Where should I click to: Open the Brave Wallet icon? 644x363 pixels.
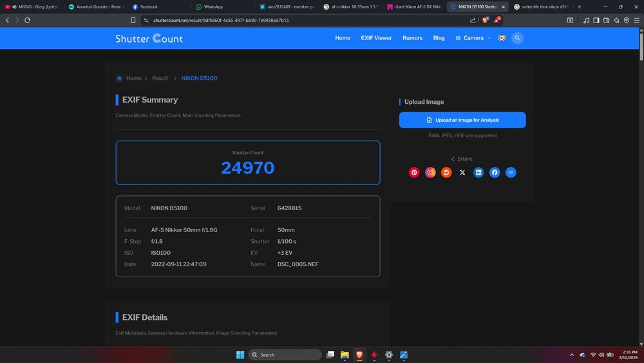tap(606, 20)
